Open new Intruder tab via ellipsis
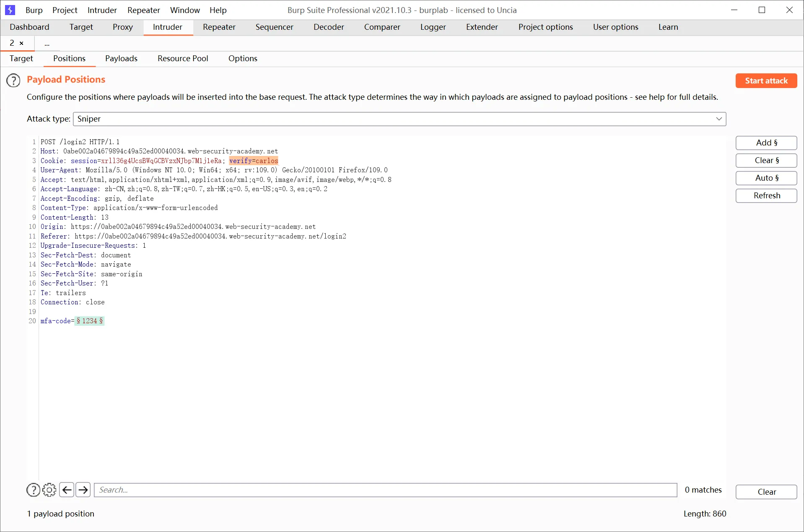This screenshot has height=532, width=804. tap(47, 44)
